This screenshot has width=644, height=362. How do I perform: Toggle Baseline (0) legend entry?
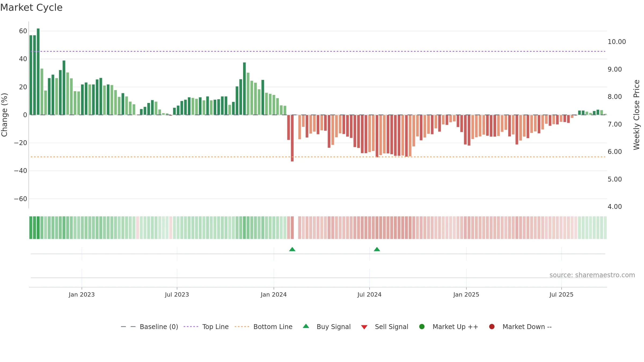(149, 327)
